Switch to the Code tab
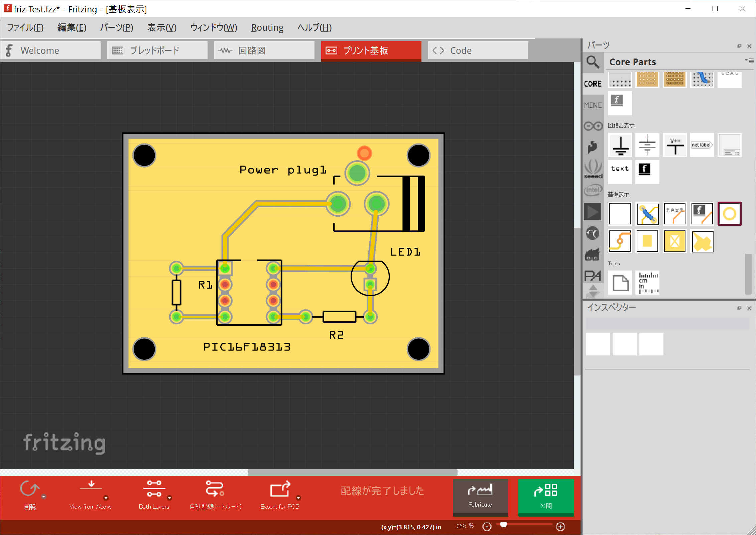 click(x=478, y=50)
